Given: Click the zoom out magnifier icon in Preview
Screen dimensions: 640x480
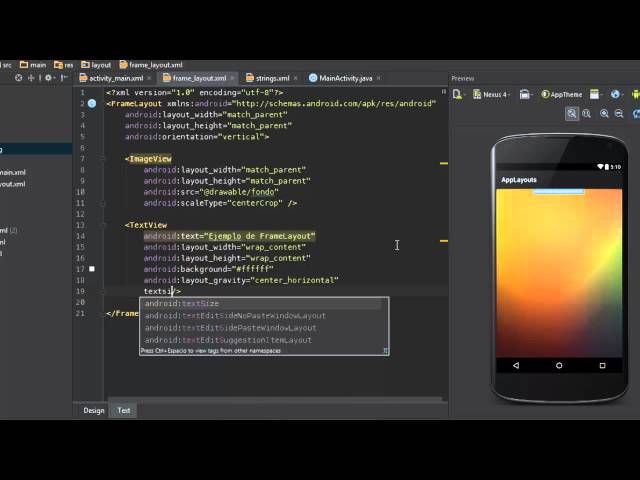Looking at the screenshot, I should pos(619,114).
